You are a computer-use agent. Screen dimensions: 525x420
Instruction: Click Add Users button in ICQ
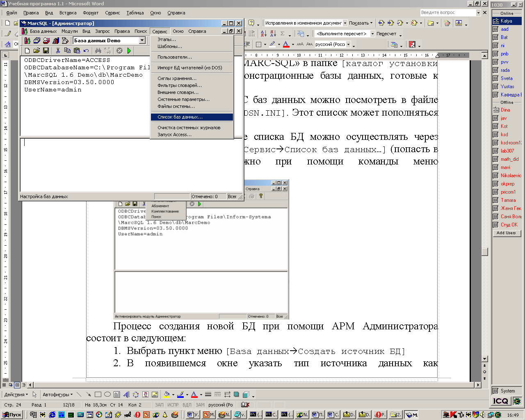click(x=506, y=233)
